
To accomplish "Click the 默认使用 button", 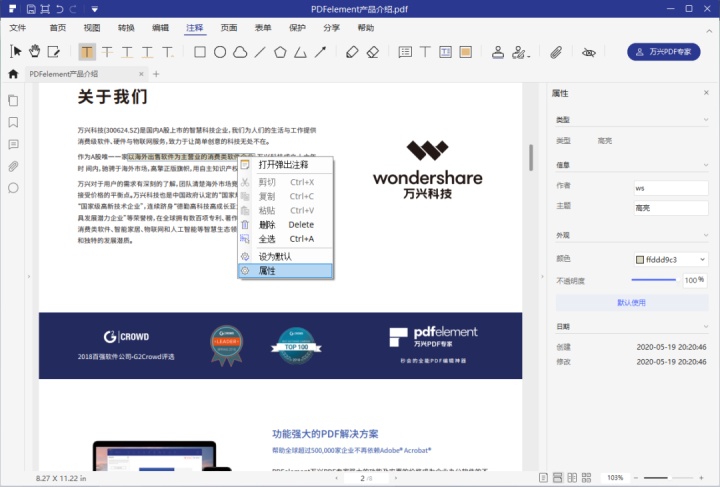I will 631,302.
